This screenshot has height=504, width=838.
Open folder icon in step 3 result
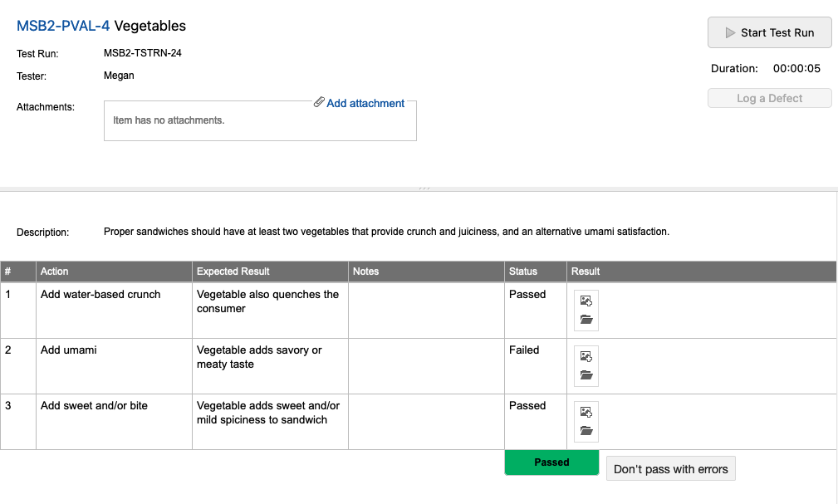[586, 431]
